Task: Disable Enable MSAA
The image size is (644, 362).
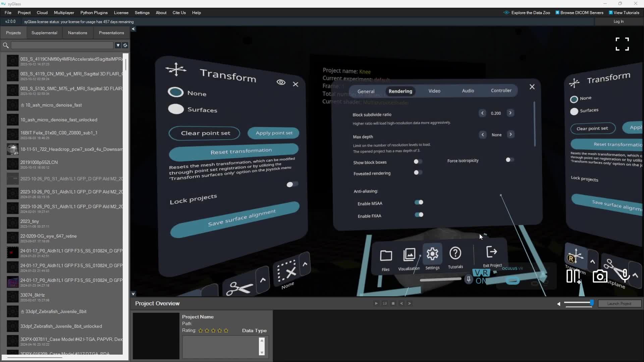Action: coord(419,202)
